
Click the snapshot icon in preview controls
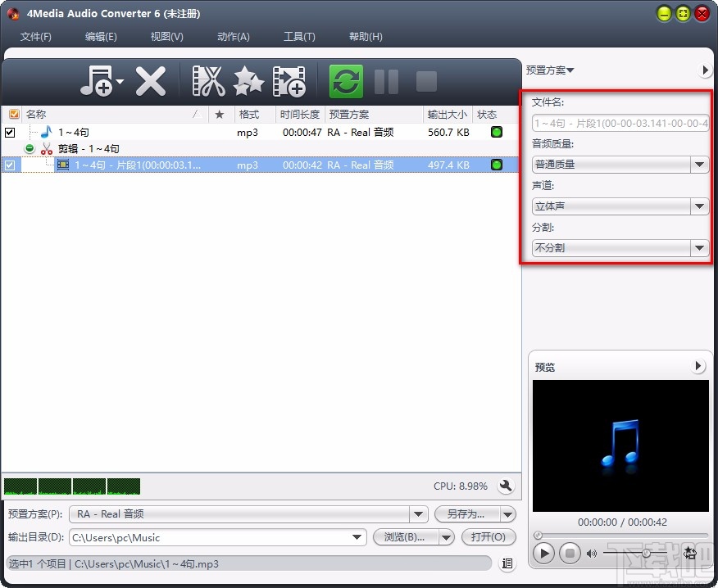pyautogui.click(x=690, y=554)
